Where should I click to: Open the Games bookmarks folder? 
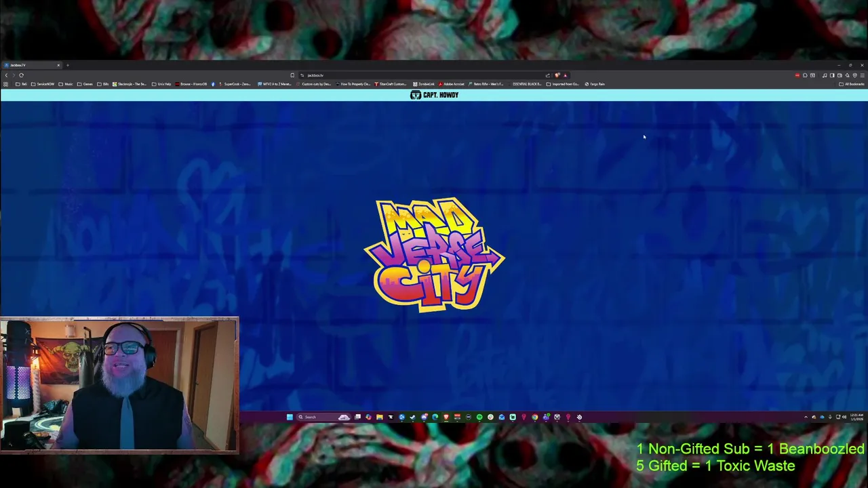[85, 84]
